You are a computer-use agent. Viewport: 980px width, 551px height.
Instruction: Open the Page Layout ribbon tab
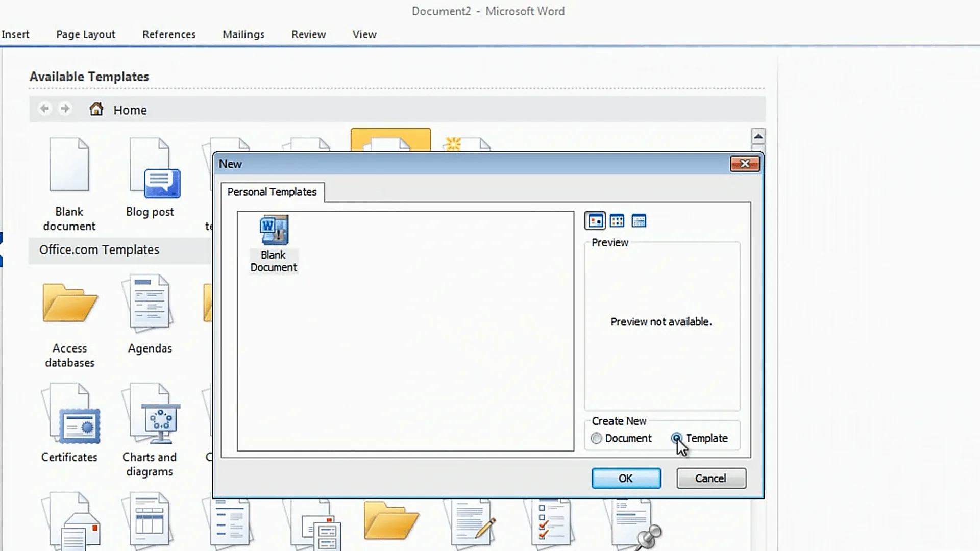tap(86, 34)
